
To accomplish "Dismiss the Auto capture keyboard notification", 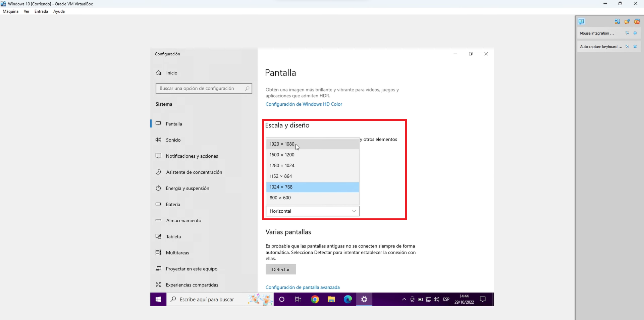I will 635,46.
